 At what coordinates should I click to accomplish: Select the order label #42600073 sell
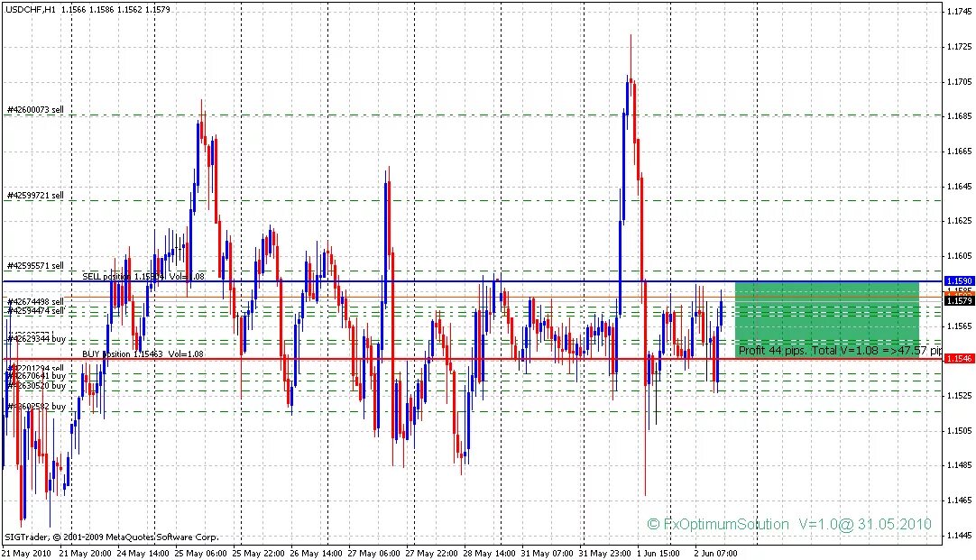[x=35, y=109]
